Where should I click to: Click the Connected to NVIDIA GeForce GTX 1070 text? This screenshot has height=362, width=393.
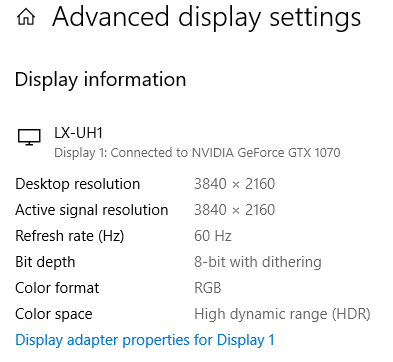(225, 153)
